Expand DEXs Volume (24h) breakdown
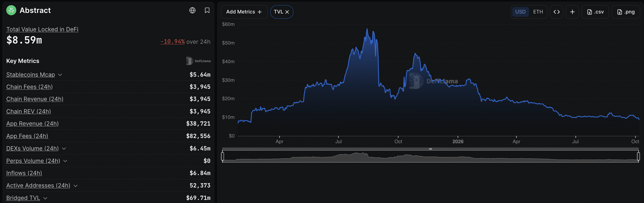 tap(64, 149)
